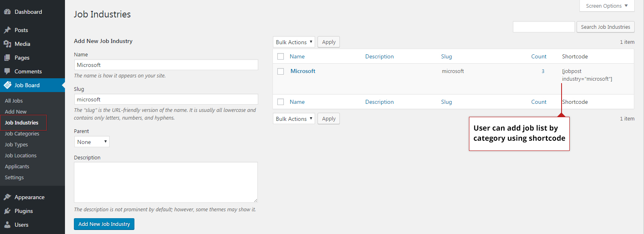Click the 'microsoft' slug cell in table

[453, 71]
